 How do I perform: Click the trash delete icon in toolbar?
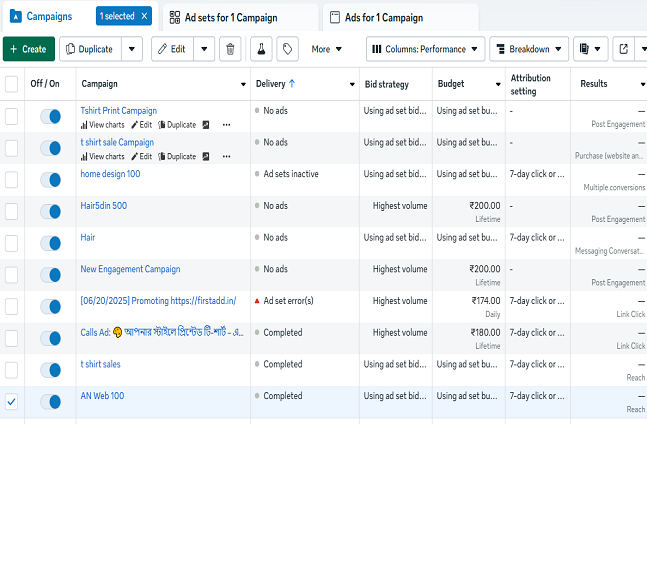point(230,49)
